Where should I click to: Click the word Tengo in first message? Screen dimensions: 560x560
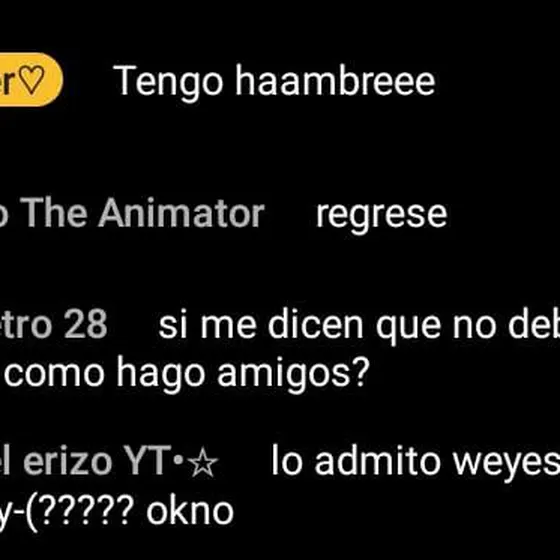(x=168, y=82)
